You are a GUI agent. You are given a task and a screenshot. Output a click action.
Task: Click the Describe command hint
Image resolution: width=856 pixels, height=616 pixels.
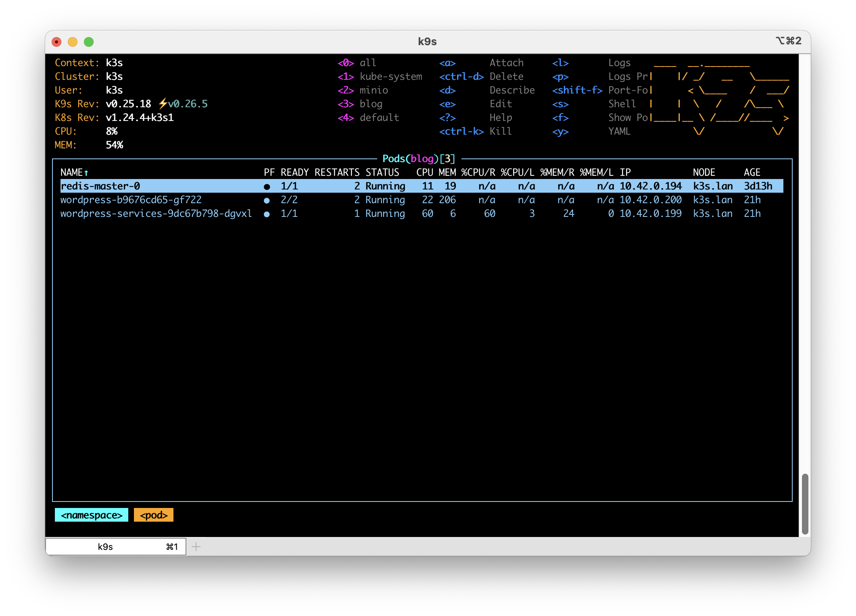(512, 90)
